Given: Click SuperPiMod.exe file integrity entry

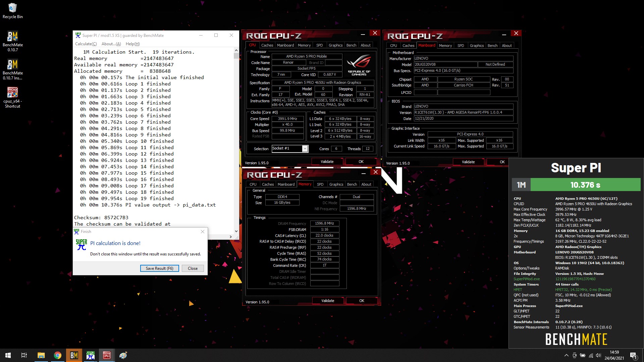Looking at the screenshot, I should (x=527, y=279).
